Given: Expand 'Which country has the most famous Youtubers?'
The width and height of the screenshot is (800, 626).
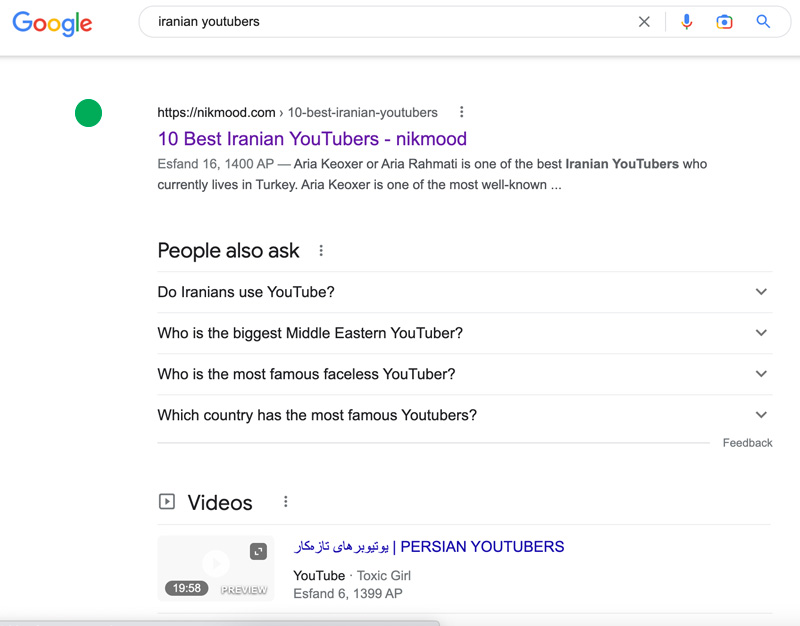Looking at the screenshot, I should tap(465, 415).
